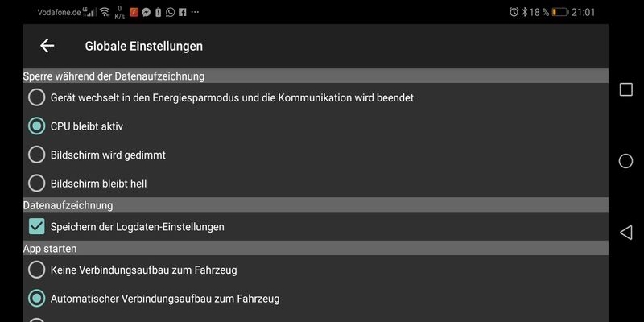Tap the Facebook notification icon
644x322 pixels.
tap(183, 12)
